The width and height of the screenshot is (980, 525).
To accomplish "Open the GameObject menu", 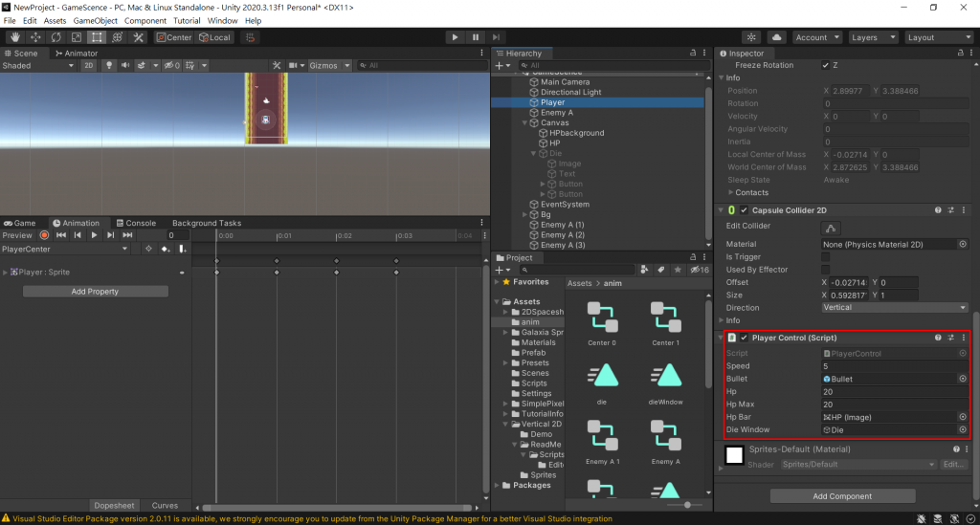I will (x=95, y=21).
